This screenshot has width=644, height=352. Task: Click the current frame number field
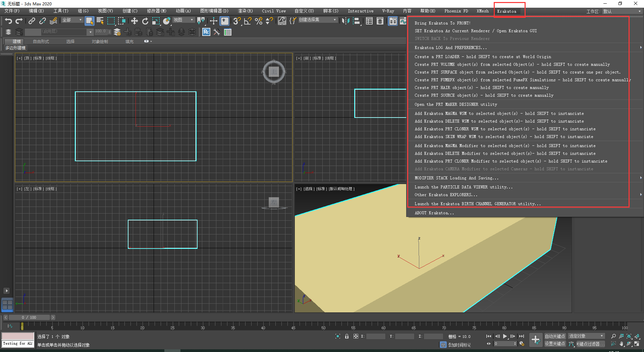tap(505, 344)
